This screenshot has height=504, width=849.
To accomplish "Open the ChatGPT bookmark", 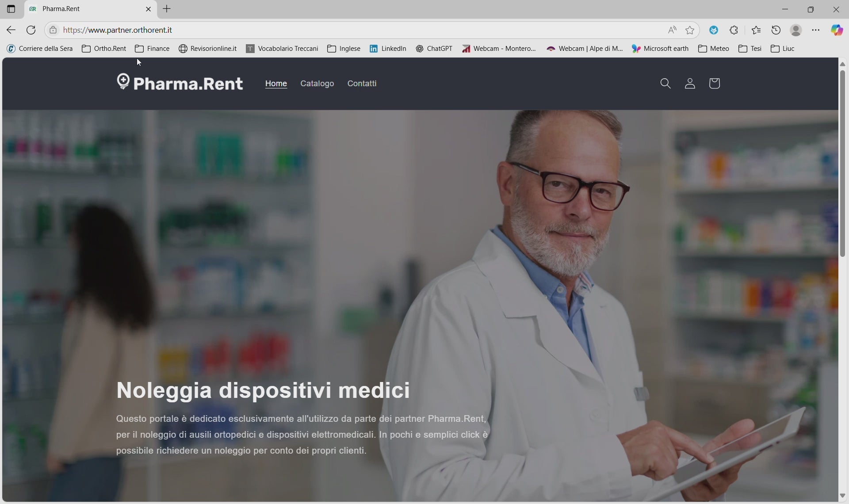I will pos(434,49).
